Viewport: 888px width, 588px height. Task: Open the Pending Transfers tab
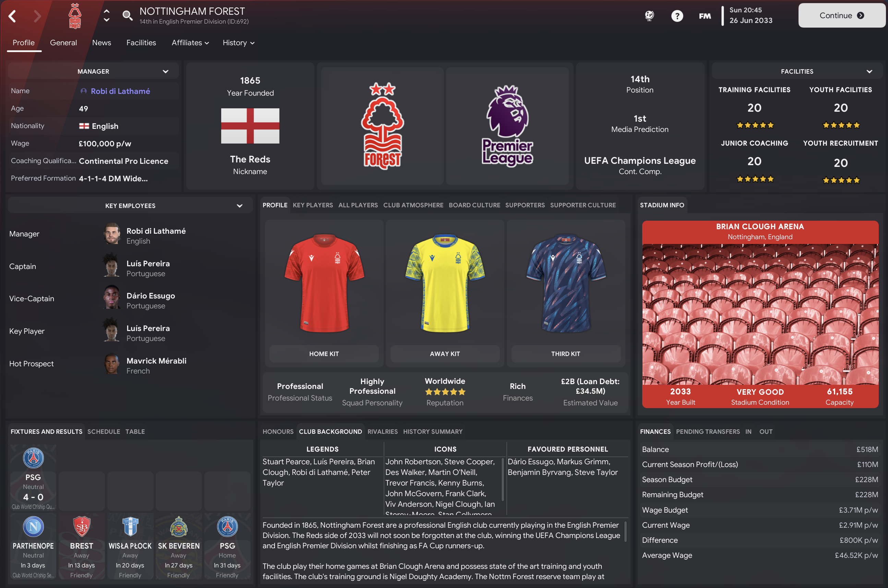click(708, 432)
